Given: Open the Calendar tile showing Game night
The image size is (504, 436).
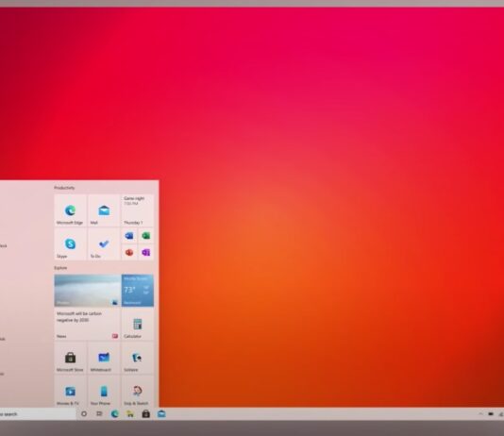Looking at the screenshot, I should coord(138,210).
